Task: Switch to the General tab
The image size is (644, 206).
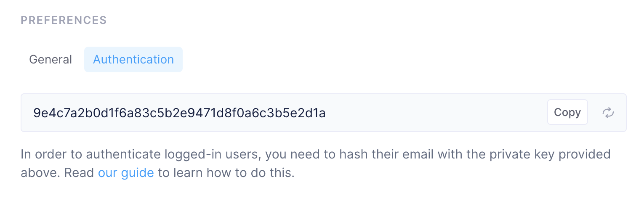Action: [x=51, y=60]
